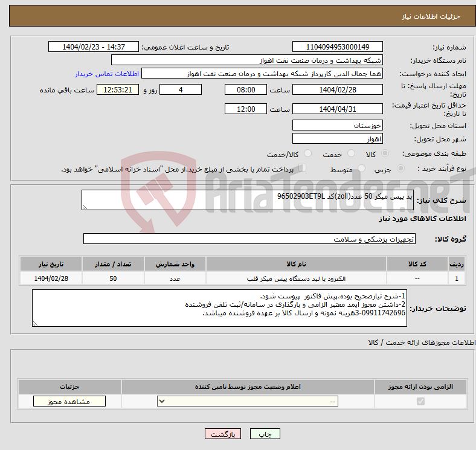Select the جزیی purchase type radio
This screenshot has height=450, width=476.
pos(400,168)
